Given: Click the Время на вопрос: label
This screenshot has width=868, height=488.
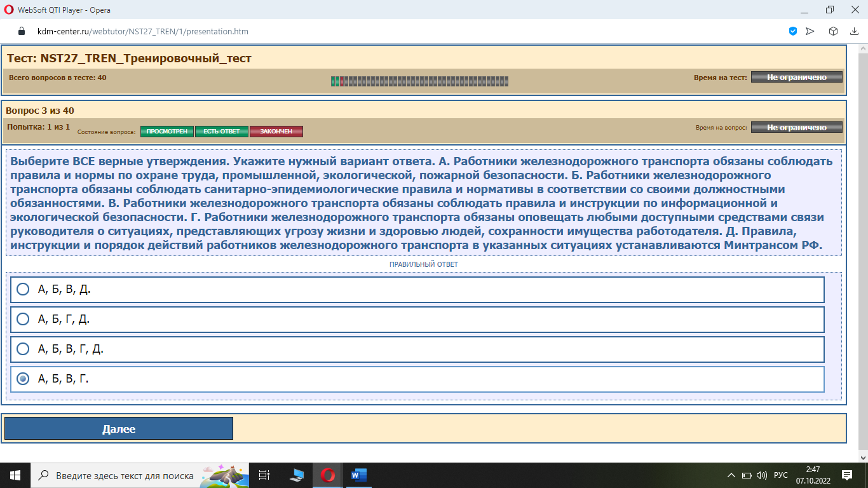Looking at the screenshot, I should pos(721,128).
